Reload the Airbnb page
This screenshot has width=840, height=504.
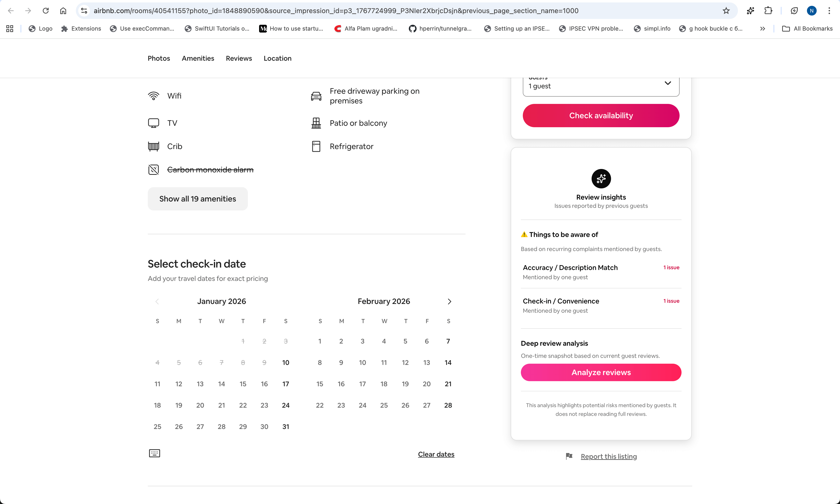pos(45,11)
